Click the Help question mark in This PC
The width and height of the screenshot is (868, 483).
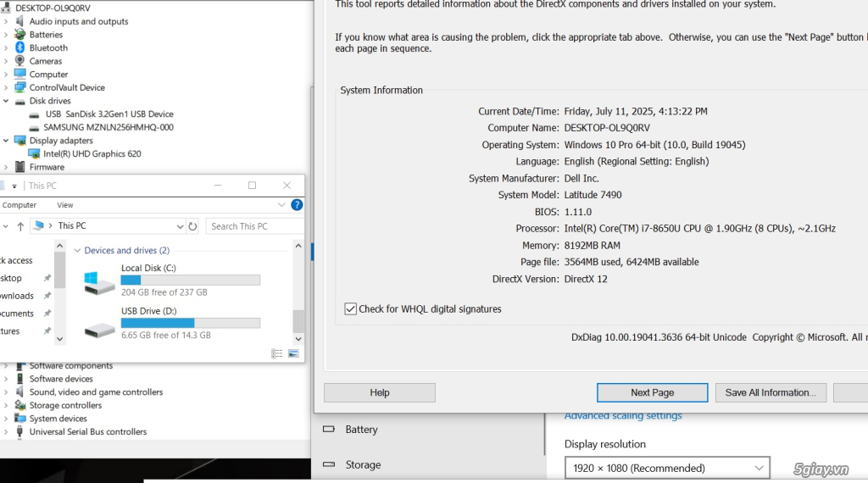pyautogui.click(x=297, y=205)
